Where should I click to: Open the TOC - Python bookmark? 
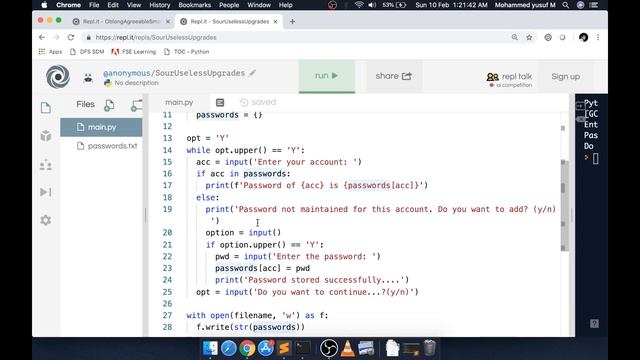tap(187, 52)
